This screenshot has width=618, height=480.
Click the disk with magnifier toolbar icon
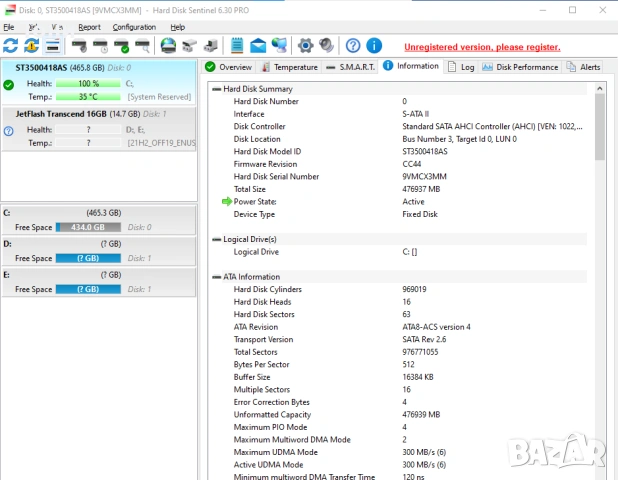pos(142,46)
